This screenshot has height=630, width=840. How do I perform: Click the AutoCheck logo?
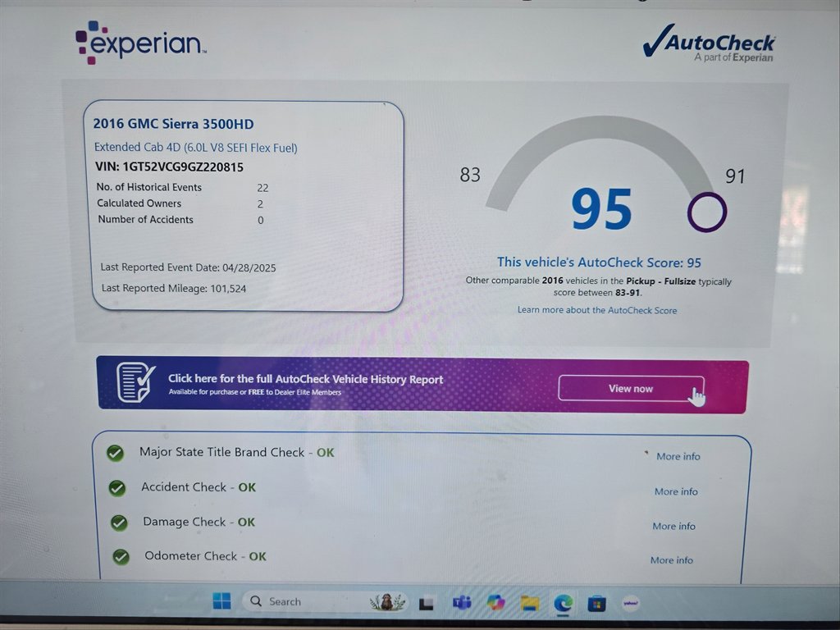coord(710,43)
